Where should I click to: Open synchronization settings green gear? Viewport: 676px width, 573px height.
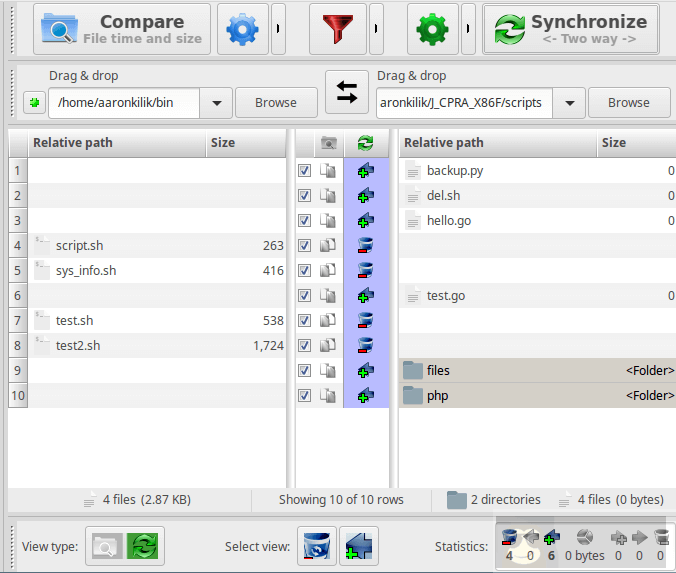[x=432, y=29]
